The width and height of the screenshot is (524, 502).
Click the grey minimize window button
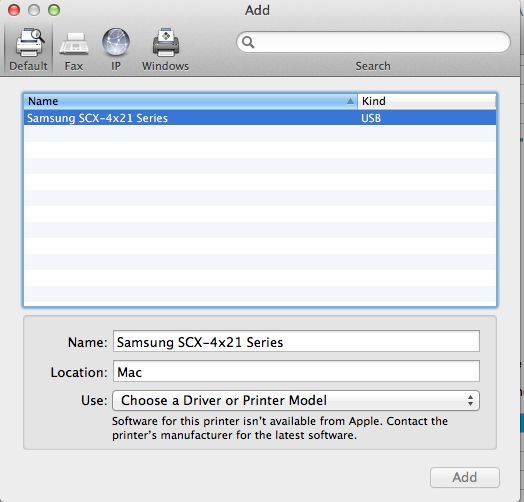(x=34, y=10)
